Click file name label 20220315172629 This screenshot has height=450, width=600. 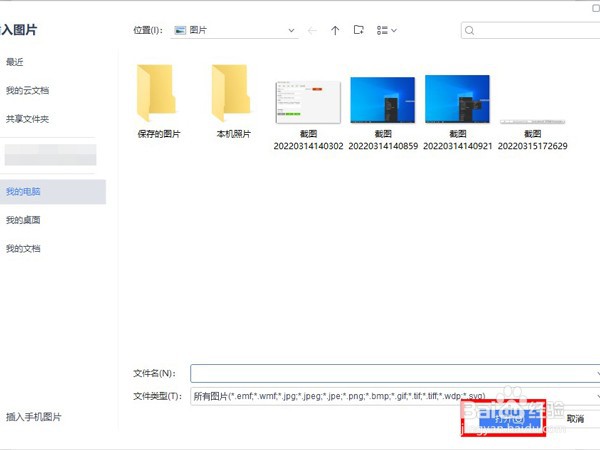(x=532, y=146)
